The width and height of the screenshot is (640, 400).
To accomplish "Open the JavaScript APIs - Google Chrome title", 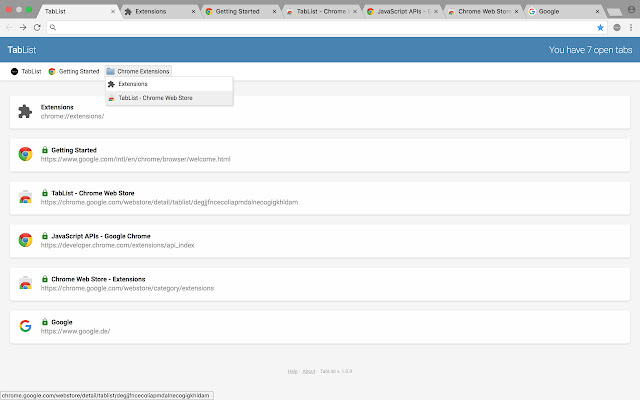I will [x=101, y=236].
